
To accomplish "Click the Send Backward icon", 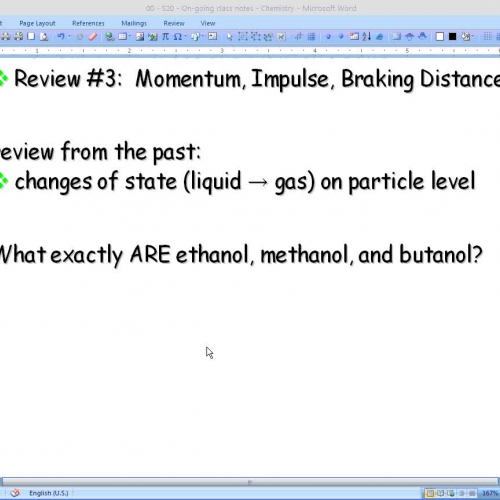I will pyautogui.click(x=422, y=36).
